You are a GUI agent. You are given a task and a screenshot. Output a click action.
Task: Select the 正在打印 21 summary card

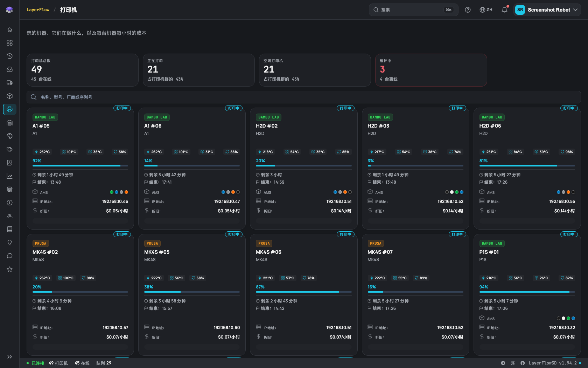pyautogui.click(x=198, y=70)
